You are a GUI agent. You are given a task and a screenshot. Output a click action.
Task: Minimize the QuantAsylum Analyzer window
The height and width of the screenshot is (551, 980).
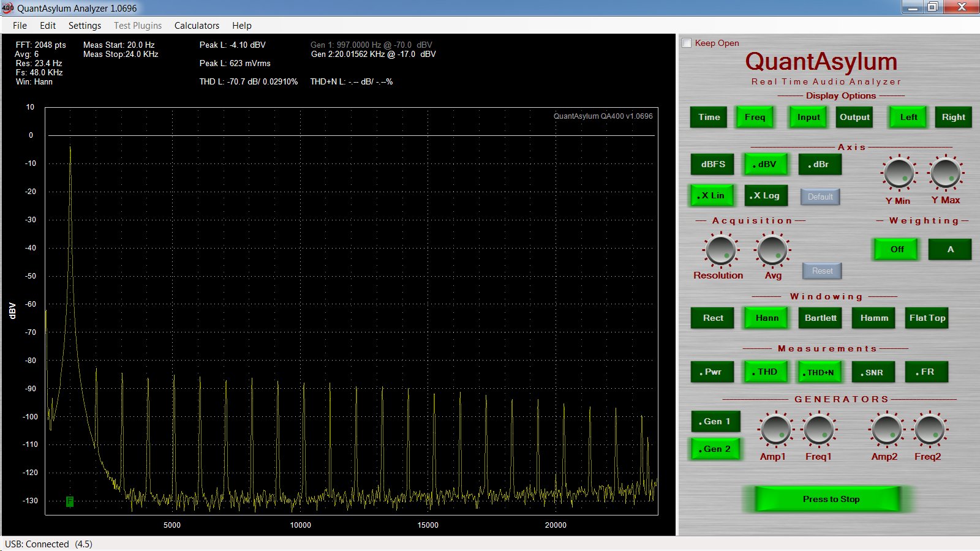(x=913, y=7)
